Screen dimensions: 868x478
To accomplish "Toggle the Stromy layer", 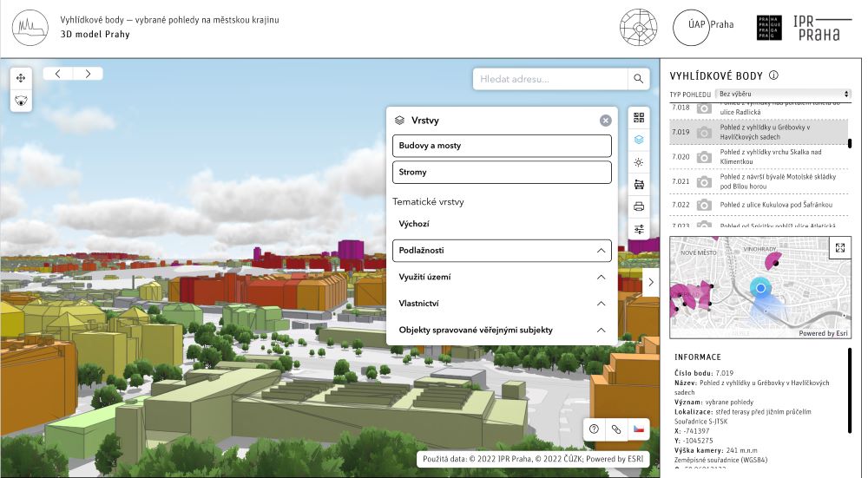I will coord(502,172).
